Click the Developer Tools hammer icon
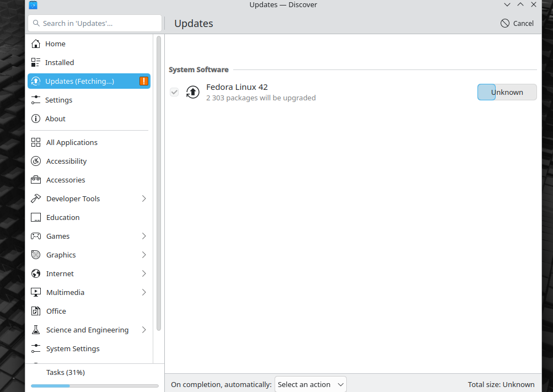553x392 pixels. (36, 198)
